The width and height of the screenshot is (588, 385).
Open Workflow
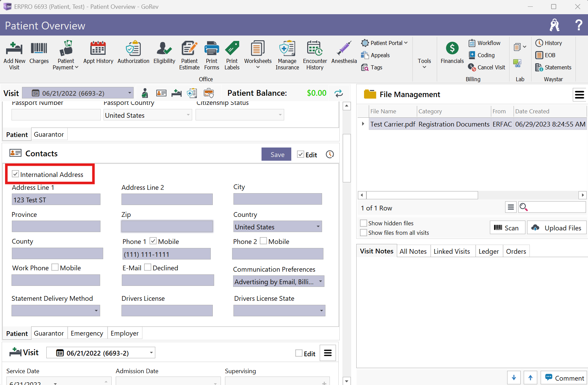click(484, 43)
